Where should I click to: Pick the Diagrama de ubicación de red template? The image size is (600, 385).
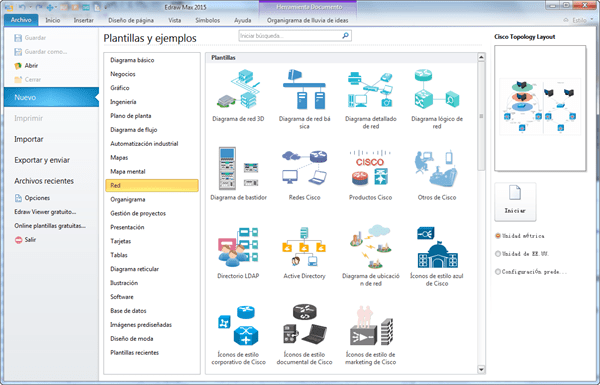point(370,256)
